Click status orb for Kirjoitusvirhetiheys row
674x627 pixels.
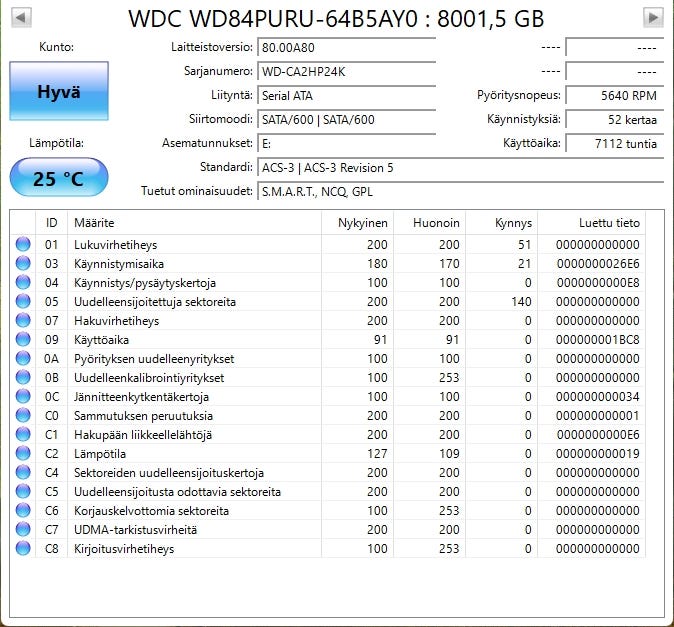pyautogui.click(x=23, y=548)
